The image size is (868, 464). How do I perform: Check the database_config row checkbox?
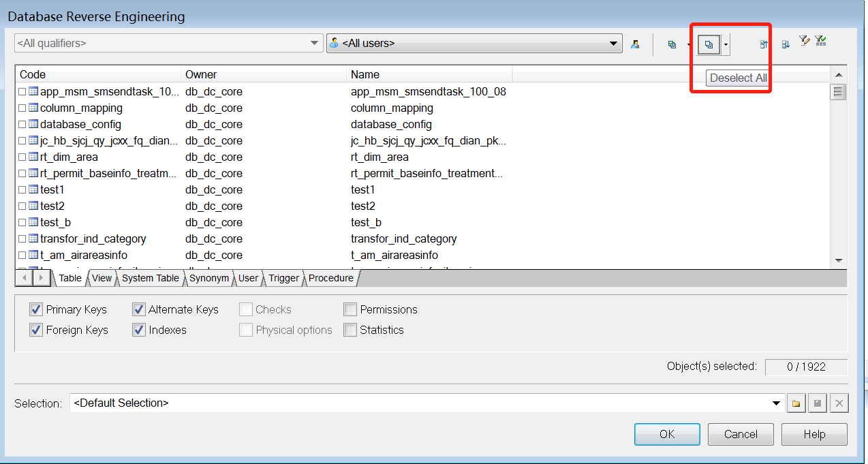22,124
